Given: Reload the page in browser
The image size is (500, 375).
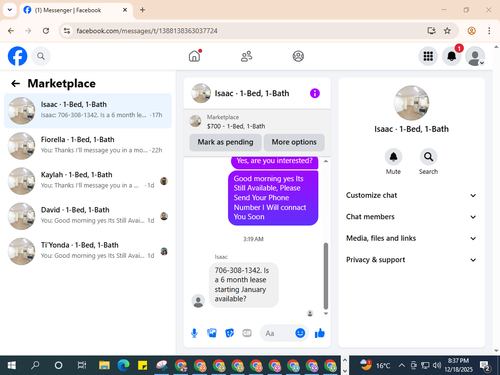Looking at the screenshot, I should [46, 31].
